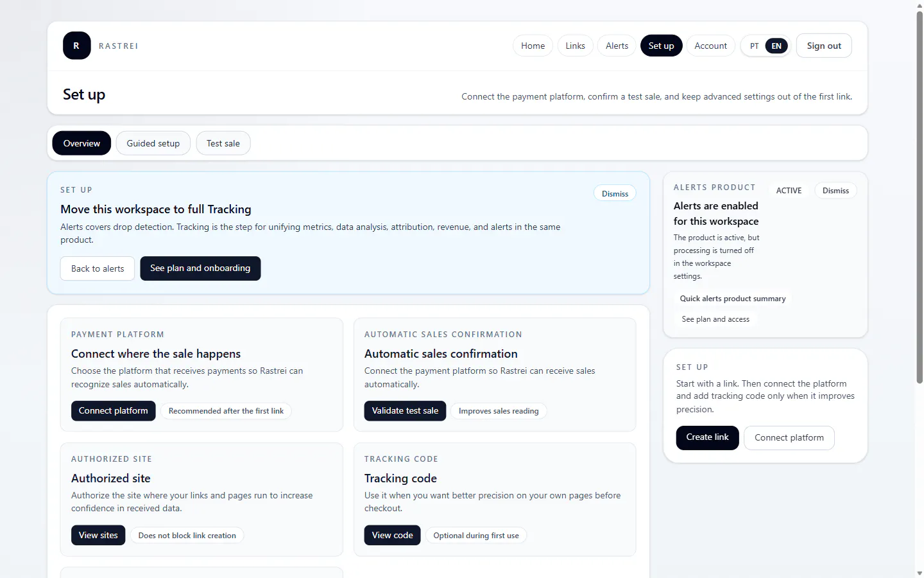Open the Account nav item
Viewport: 924px width, 578px height.
710,46
